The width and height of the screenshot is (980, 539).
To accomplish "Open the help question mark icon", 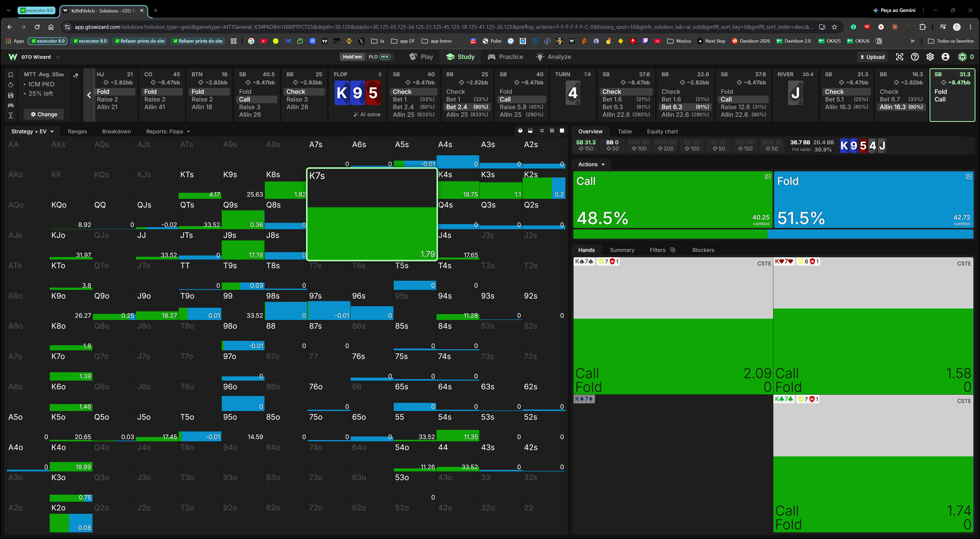I will pos(915,57).
